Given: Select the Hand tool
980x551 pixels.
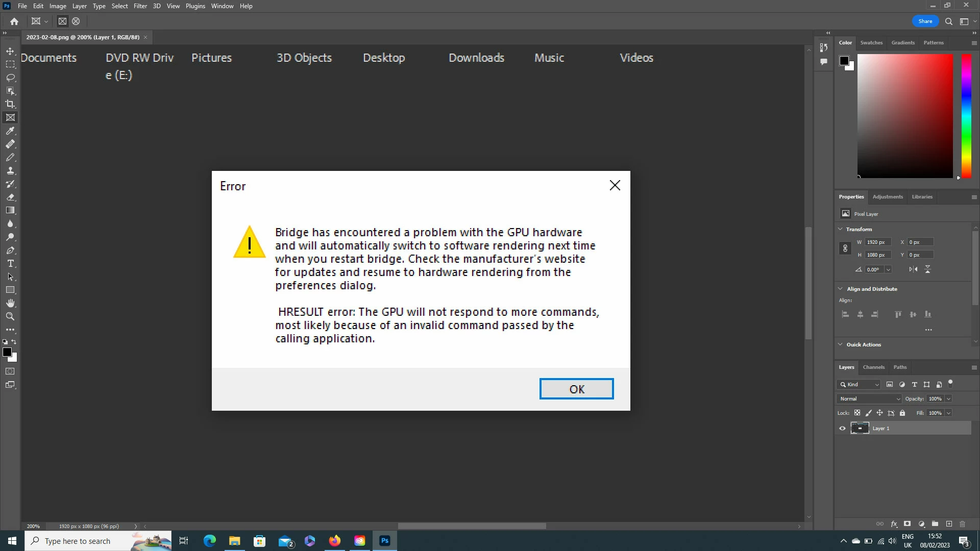Looking at the screenshot, I should coord(10,303).
